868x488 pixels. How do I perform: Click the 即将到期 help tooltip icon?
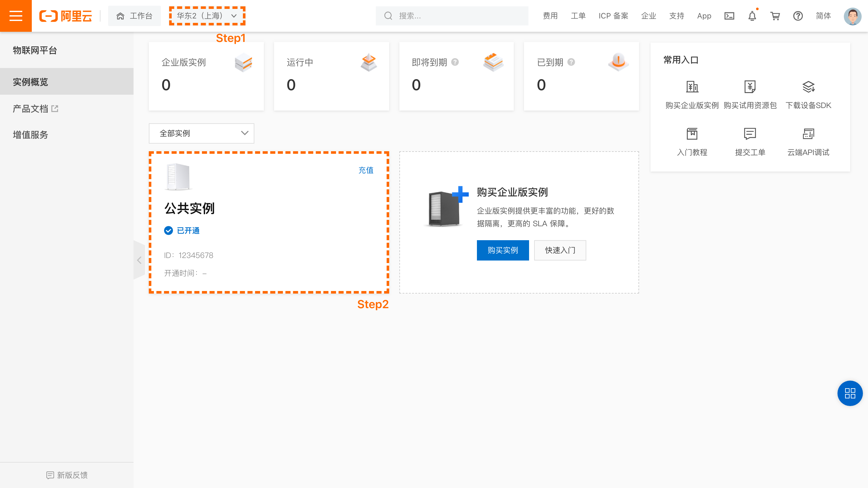[x=455, y=62]
